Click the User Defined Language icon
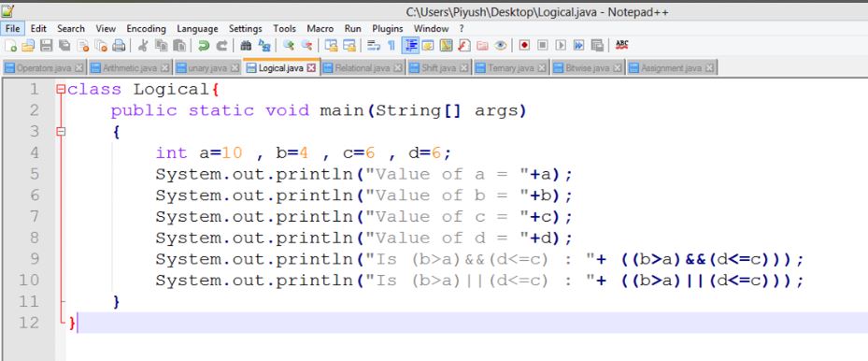The height and width of the screenshot is (361, 868). pos(428,46)
